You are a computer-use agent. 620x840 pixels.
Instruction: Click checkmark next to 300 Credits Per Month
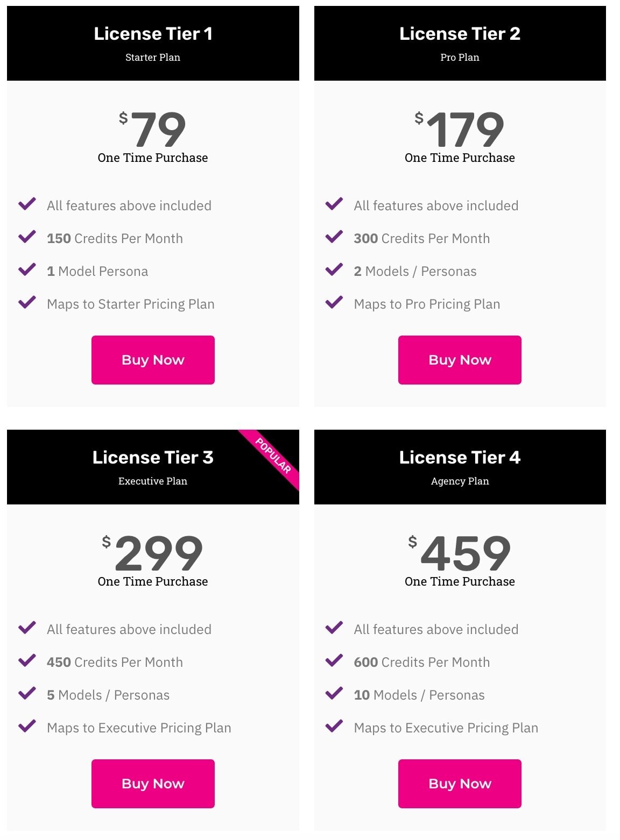click(334, 237)
